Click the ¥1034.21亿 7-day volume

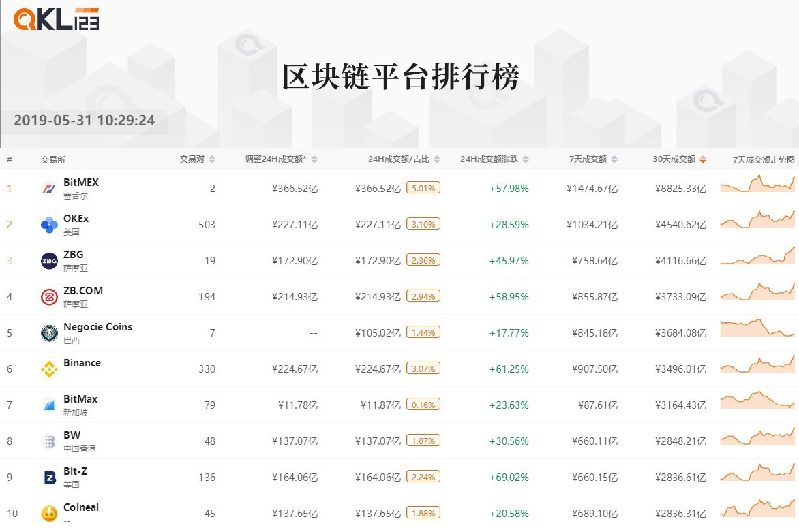592,225
